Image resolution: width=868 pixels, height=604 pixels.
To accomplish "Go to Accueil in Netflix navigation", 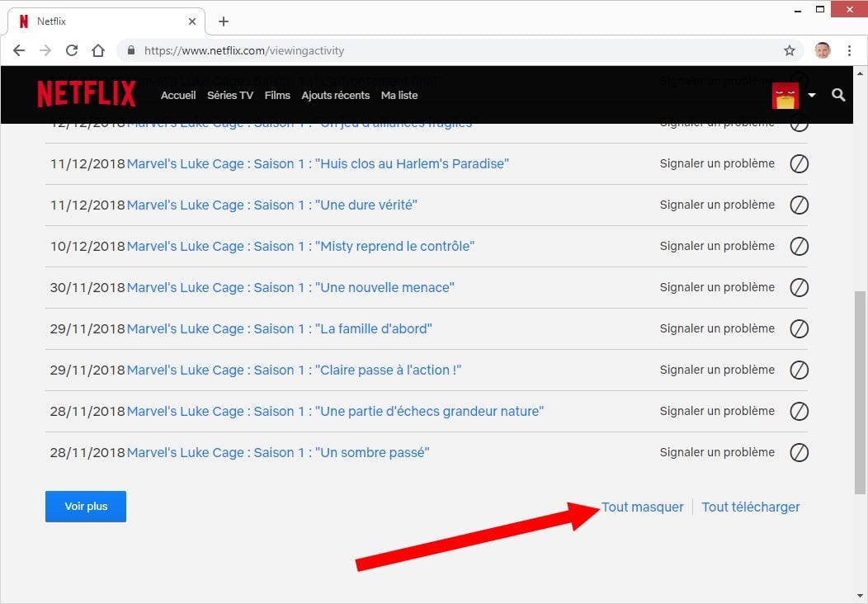I will (178, 95).
